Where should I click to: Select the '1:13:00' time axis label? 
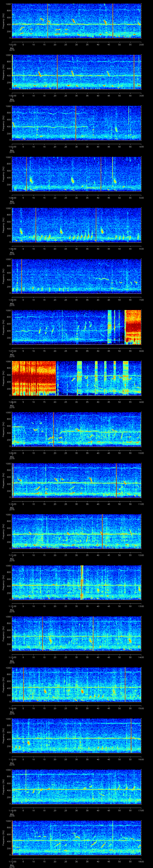pyautogui.click(x=12, y=657)
